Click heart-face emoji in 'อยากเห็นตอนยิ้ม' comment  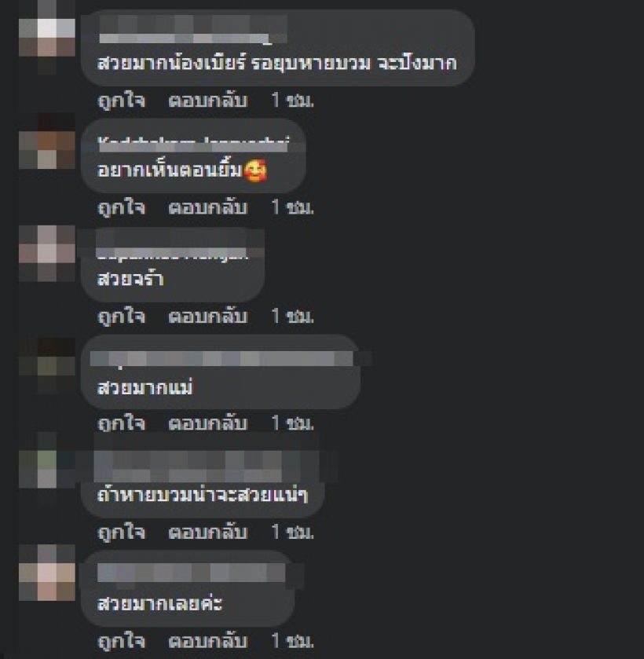(x=255, y=171)
